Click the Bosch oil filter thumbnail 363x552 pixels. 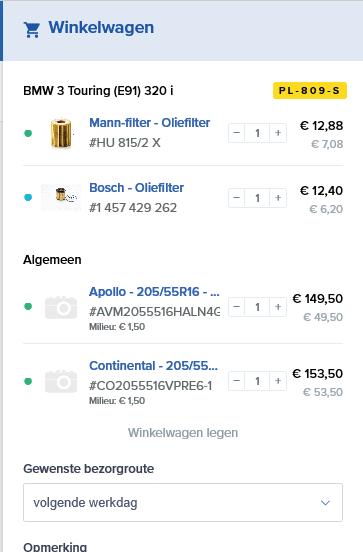coord(61,197)
